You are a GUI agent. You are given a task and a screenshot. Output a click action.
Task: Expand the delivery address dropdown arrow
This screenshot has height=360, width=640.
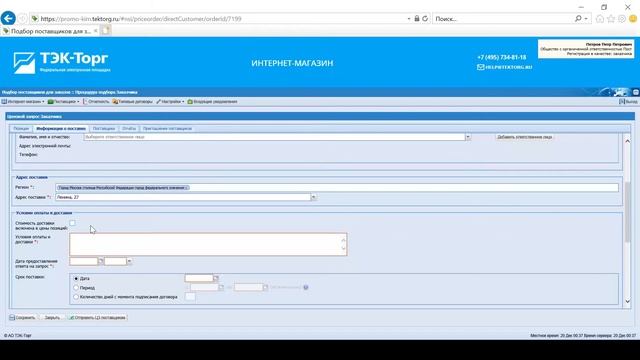314,197
